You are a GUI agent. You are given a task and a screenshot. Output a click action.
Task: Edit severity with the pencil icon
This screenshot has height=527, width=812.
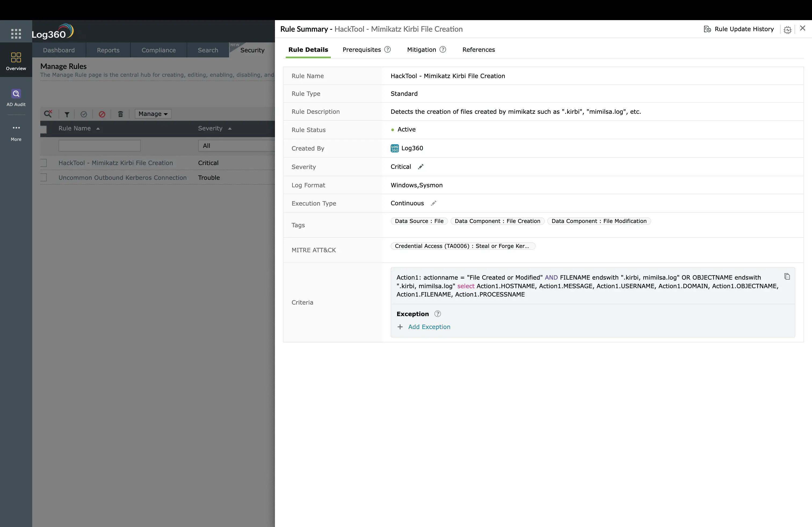click(x=421, y=167)
